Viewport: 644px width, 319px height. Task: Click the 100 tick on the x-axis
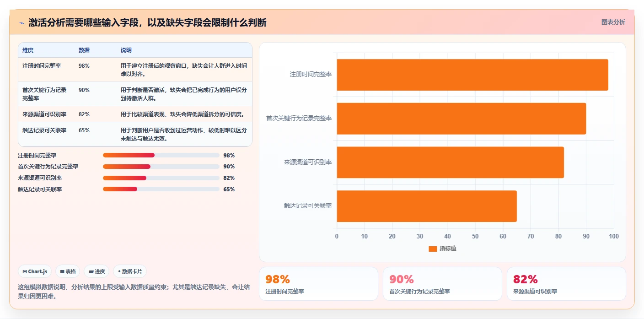[x=614, y=236]
